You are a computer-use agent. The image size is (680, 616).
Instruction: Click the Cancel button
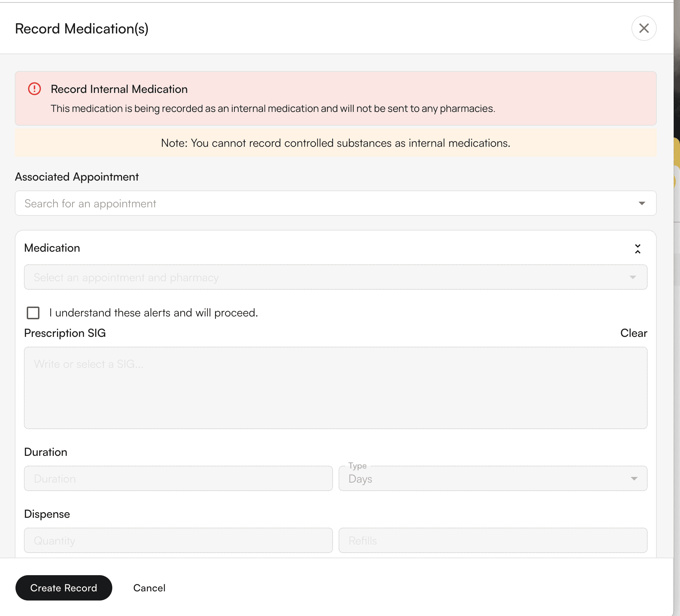point(149,588)
